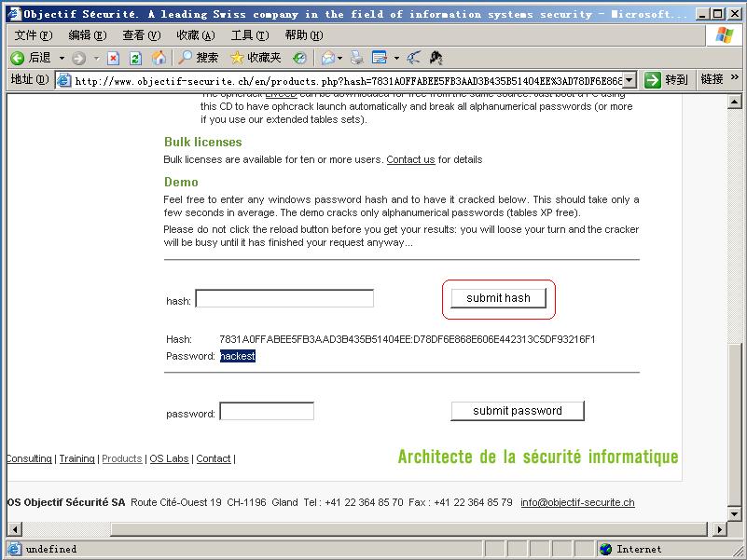Image resolution: width=747 pixels, height=560 pixels.
Task: Open the OS Labs footer link
Action: pyautogui.click(x=169, y=458)
